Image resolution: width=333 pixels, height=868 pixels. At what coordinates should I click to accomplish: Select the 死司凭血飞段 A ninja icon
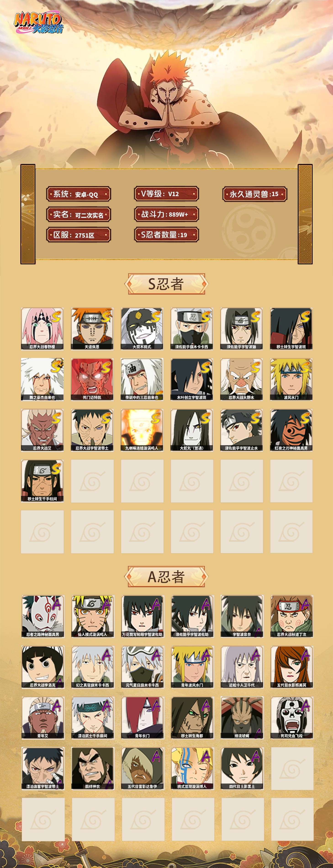(x=292, y=718)
